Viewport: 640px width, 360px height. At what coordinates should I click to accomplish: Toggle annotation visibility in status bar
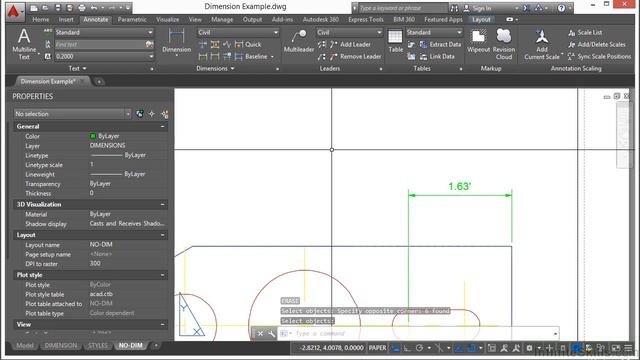504,348
